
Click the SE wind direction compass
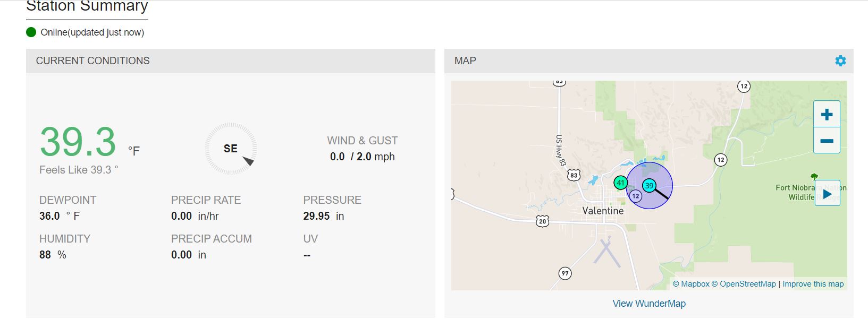click(x=231, y=149)
